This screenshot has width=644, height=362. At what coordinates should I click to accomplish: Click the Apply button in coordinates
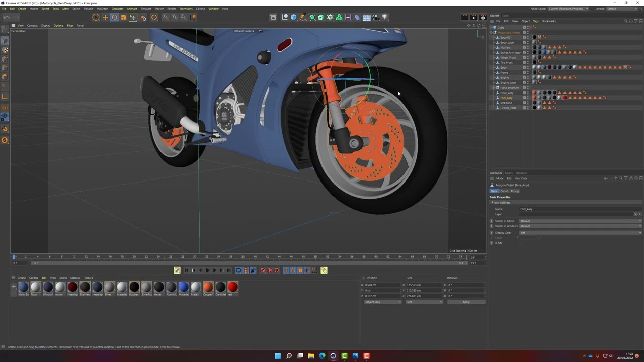pos(466,302)
